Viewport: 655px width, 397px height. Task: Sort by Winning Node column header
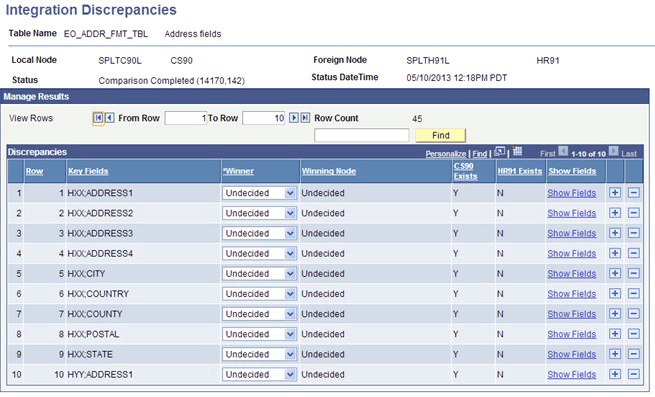point(329,171)
